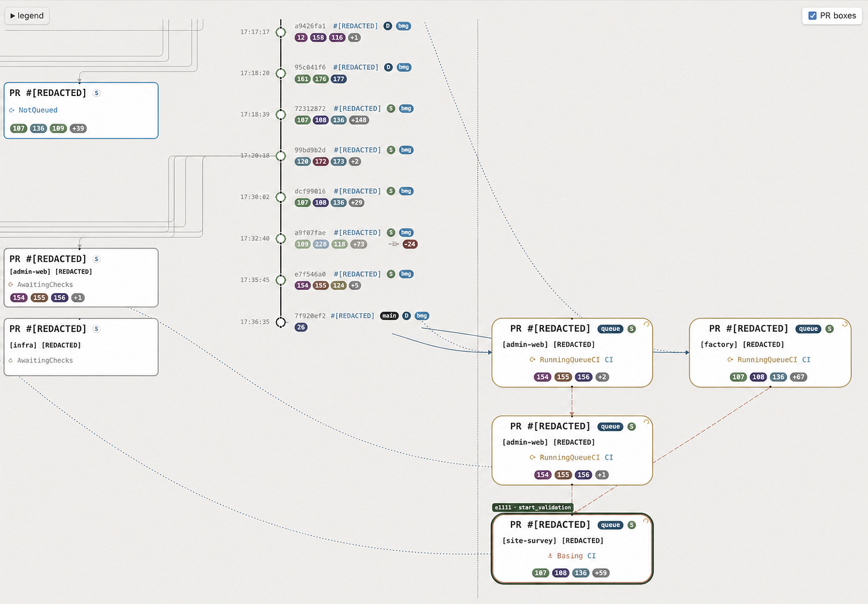Expand +67 tags in factory PR box
The image size is (868, 604).
[x=799, y=377]
